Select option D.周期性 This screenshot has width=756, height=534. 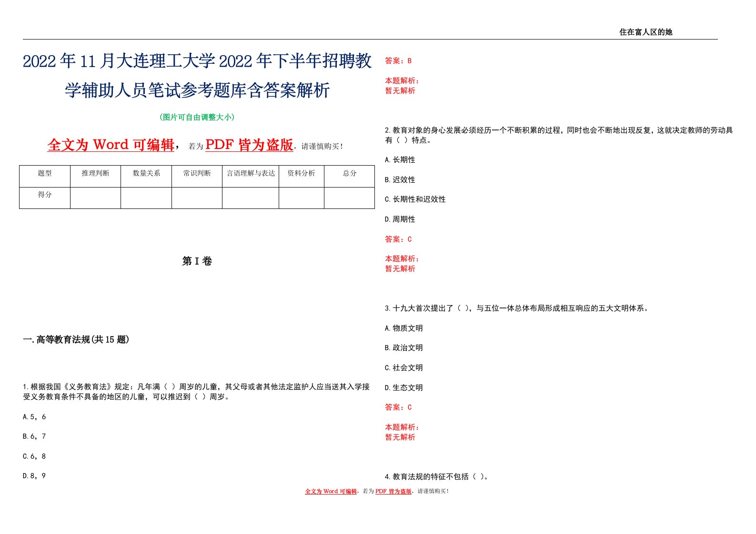(400, 219)
